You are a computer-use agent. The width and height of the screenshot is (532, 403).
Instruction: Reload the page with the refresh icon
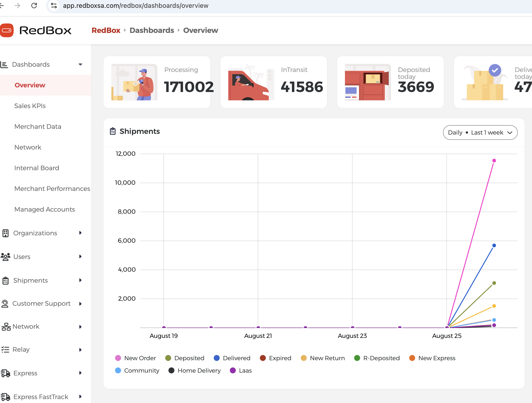click(x=34, y=5)
